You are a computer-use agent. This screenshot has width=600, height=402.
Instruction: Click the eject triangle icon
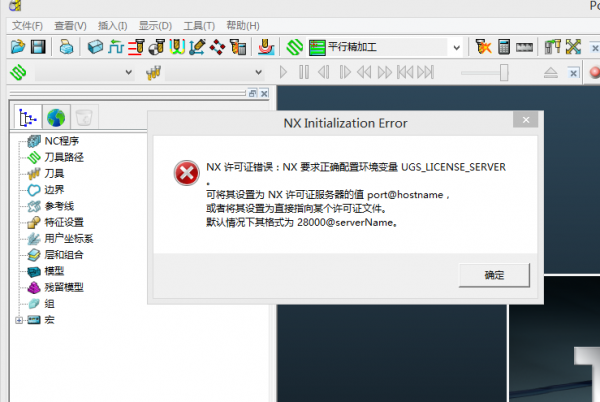tap(551, 72)
